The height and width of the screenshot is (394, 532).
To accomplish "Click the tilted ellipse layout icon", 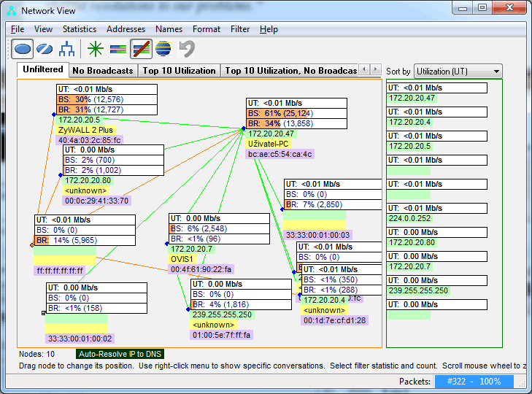I will (45, 50).
